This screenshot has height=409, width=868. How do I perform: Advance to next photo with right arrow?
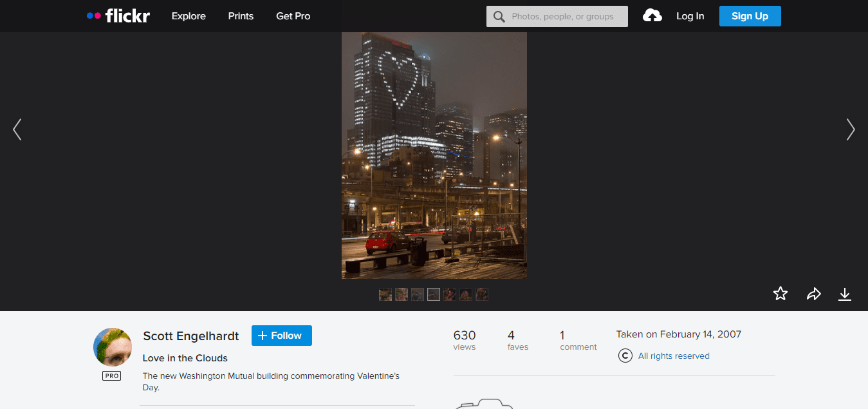pos(850,129)
